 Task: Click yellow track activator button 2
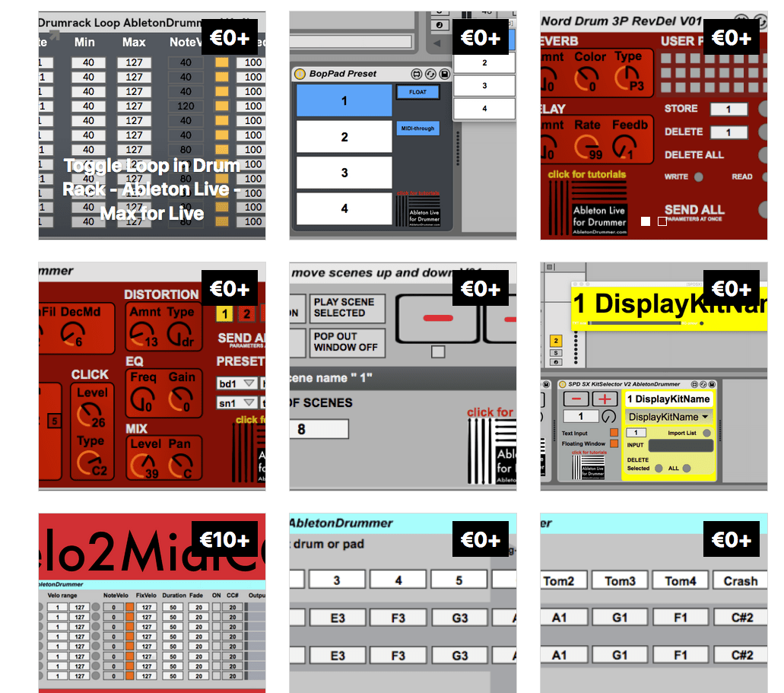point(556,341)
